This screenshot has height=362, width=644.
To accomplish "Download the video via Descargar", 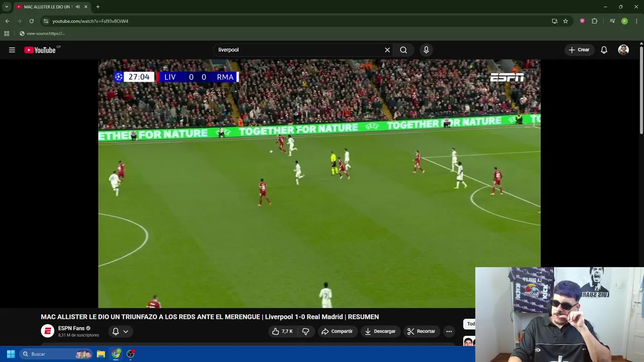I will point(380,331).
